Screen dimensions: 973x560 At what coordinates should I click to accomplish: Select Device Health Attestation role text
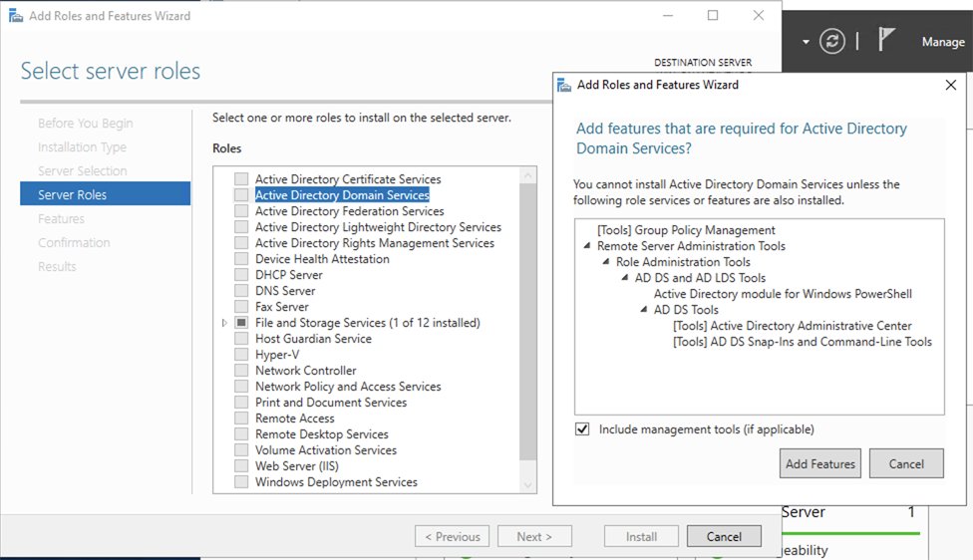click(322, 259)
